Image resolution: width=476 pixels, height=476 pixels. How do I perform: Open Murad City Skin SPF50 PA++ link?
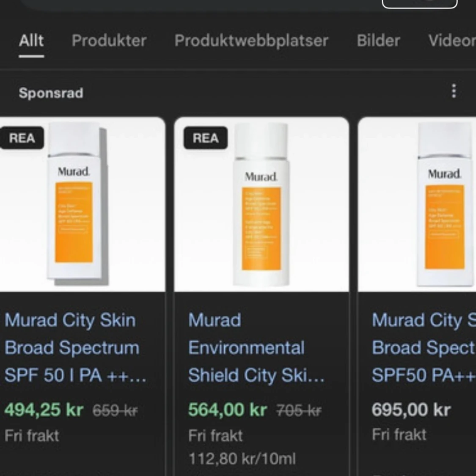tap(423, 347)
